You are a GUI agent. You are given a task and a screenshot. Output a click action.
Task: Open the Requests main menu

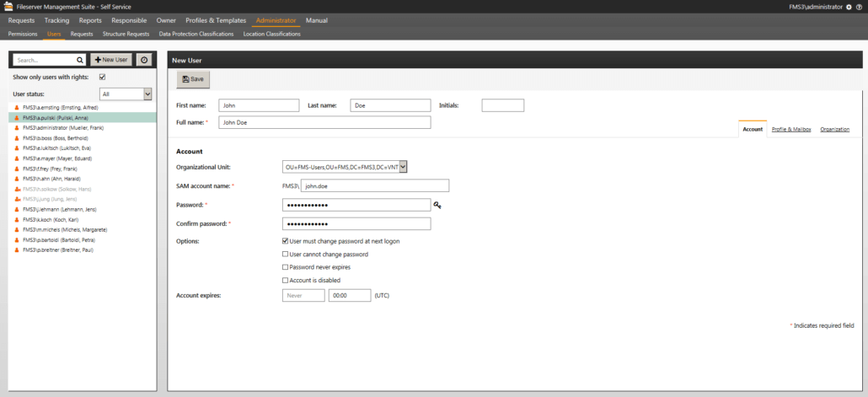pyautogui.click(x=21, y=20)
